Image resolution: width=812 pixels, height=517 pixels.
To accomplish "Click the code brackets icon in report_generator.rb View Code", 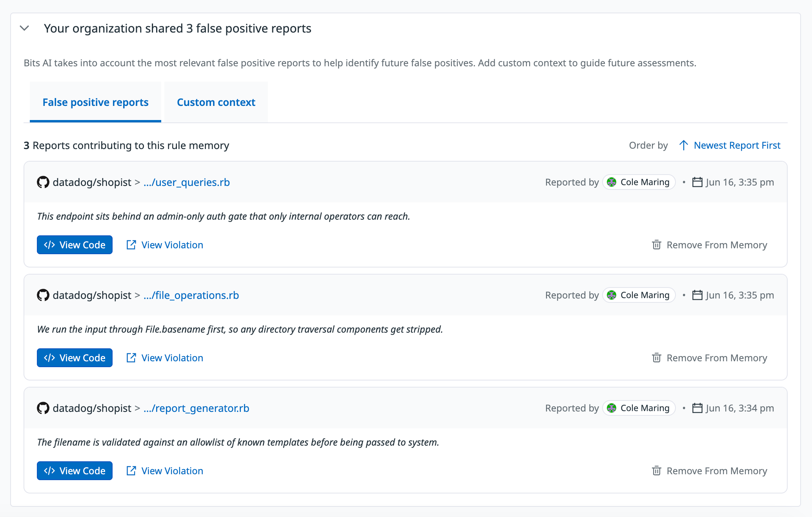I will coord(49,471).
